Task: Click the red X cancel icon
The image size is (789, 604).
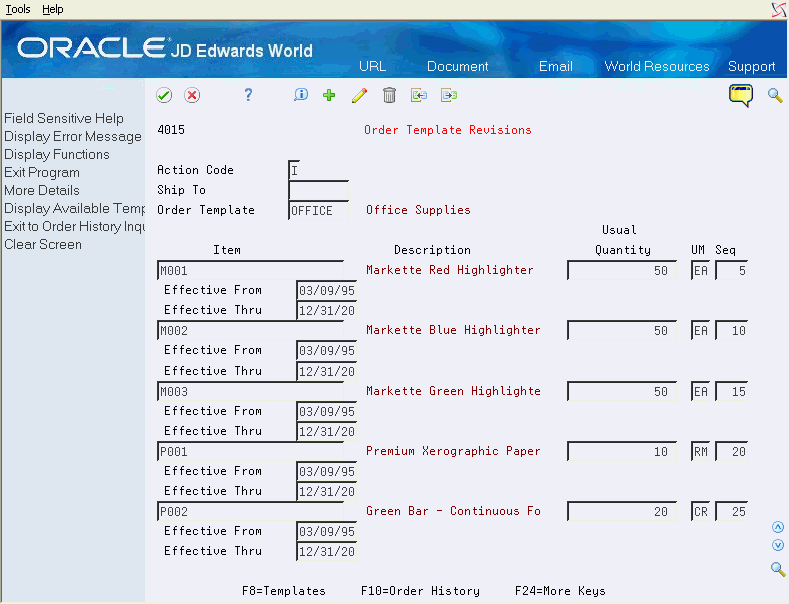Action: pyautogui.click(x=192, y=95)
